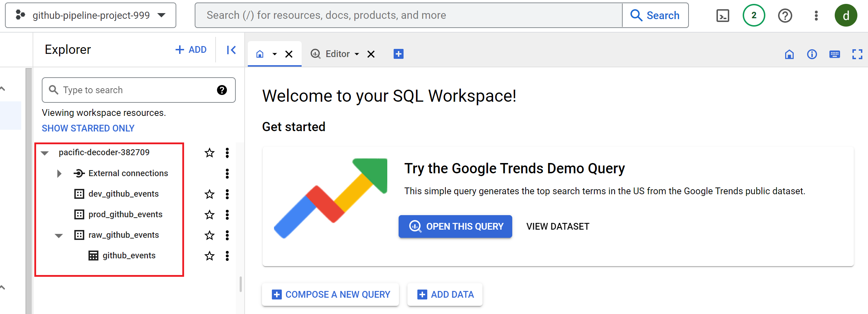This screenshot has height=314, width=868.
Task: Click the home icon in right toolbar
Action: pyautogui.click(x=789, y=54)
